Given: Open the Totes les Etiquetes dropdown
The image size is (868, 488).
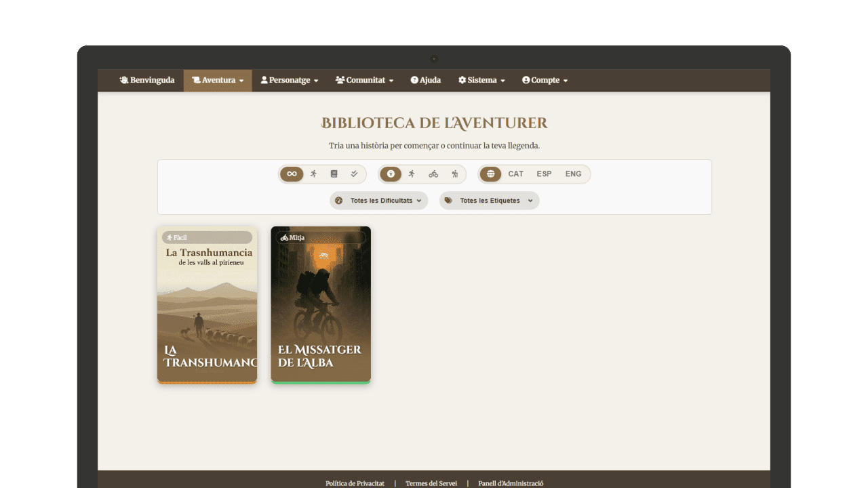Looking at the screenshot, I should (489, 201).
